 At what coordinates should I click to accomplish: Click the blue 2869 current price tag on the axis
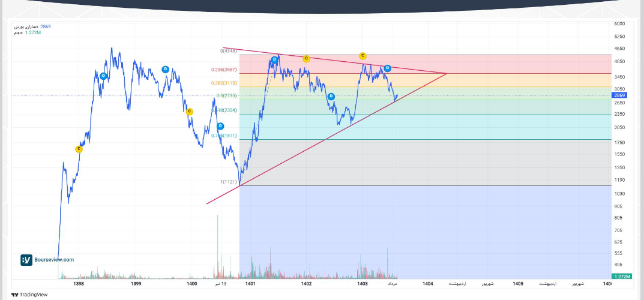[x=619, y=95]
